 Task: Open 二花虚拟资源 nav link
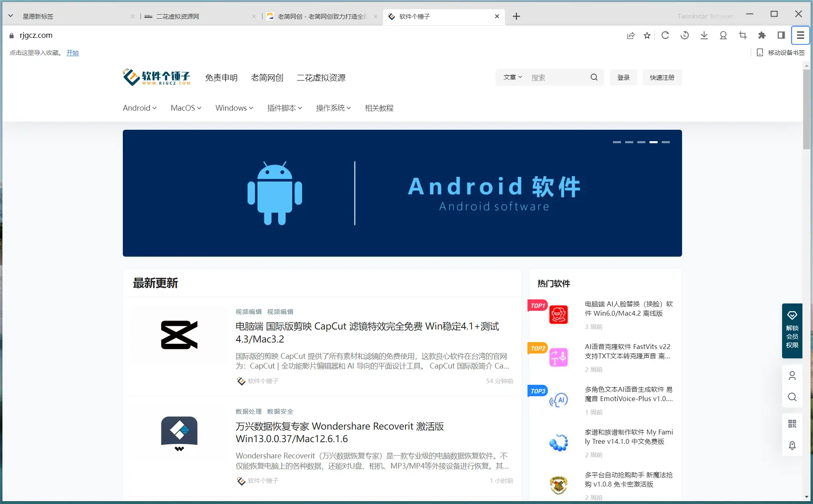point(321,77)
